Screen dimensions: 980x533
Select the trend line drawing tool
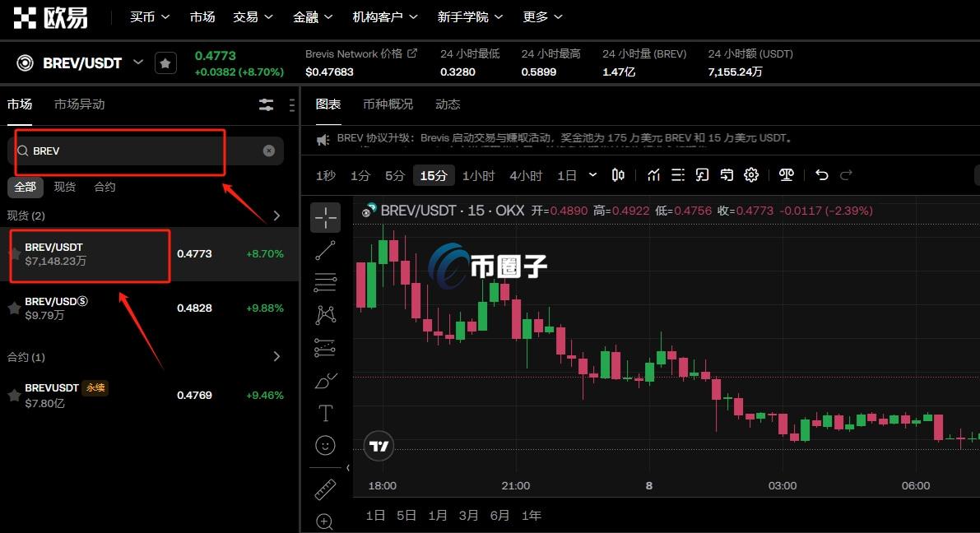[325, 250]
